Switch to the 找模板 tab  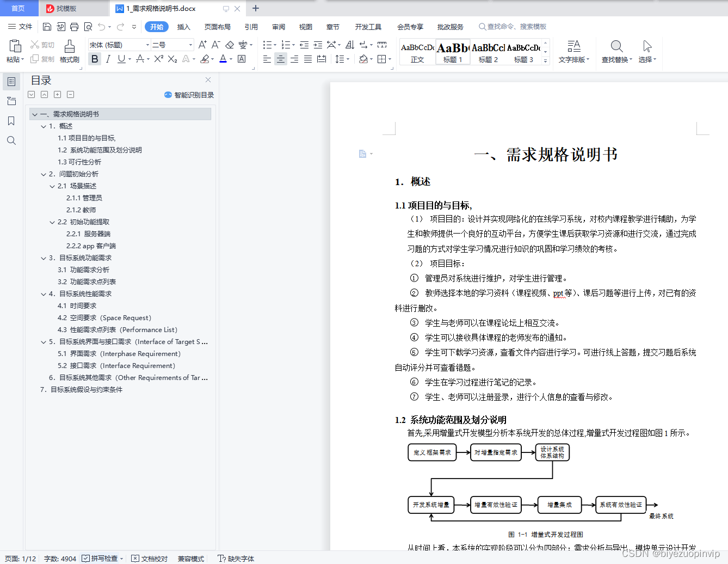click(x=66, y=9)
